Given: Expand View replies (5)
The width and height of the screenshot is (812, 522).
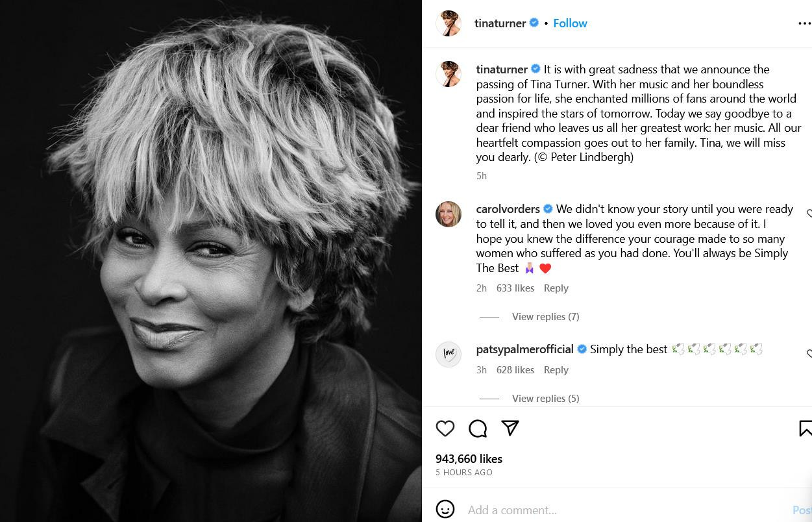Looking at the screenshot, I should point(545,399).
